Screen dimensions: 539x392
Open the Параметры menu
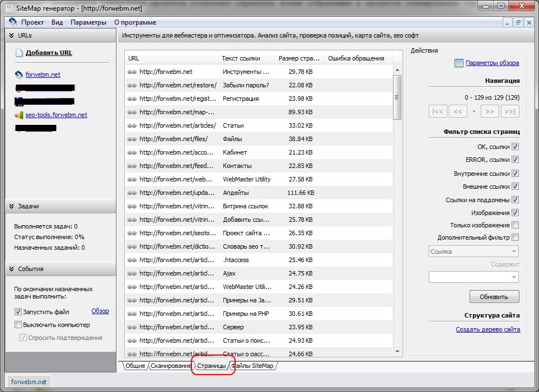pos(88,22)
